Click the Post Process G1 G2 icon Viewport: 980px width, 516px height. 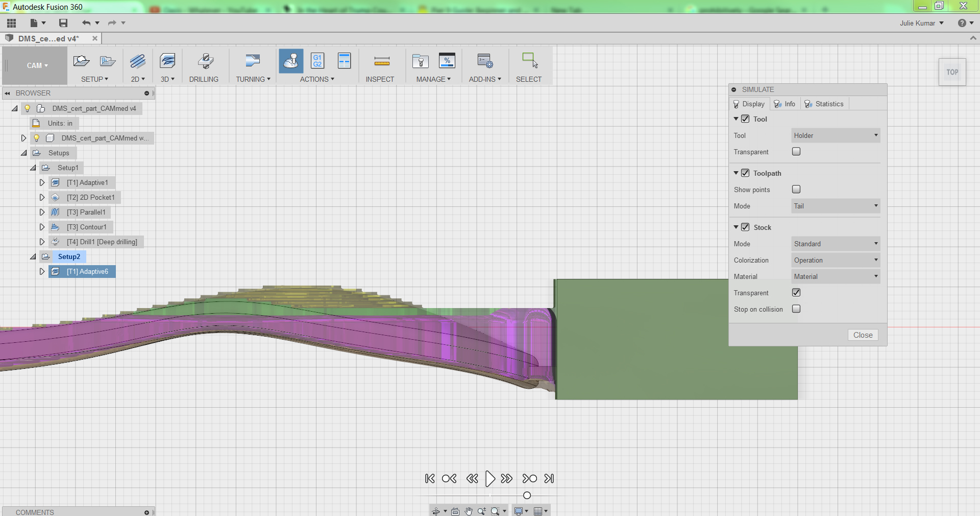coord(317,61)
